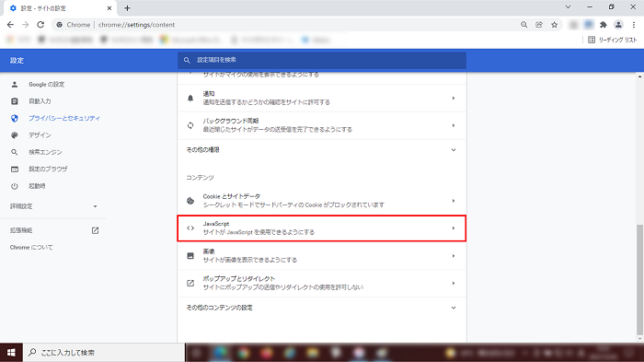Viewport: 644px width, 362px height.
Task: Click the share this page icon
Action: 539,25
